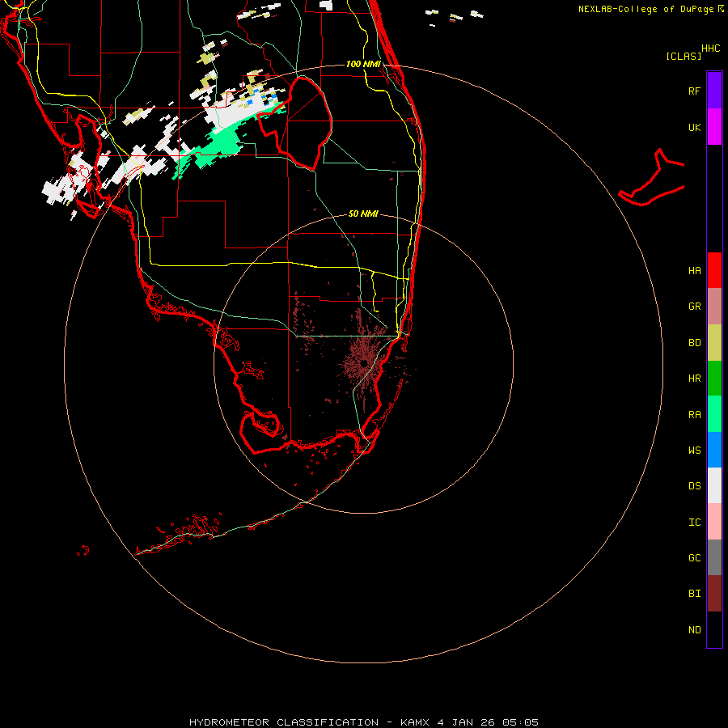Click the WS legend label
728x728 pixels.
[694, 450]
